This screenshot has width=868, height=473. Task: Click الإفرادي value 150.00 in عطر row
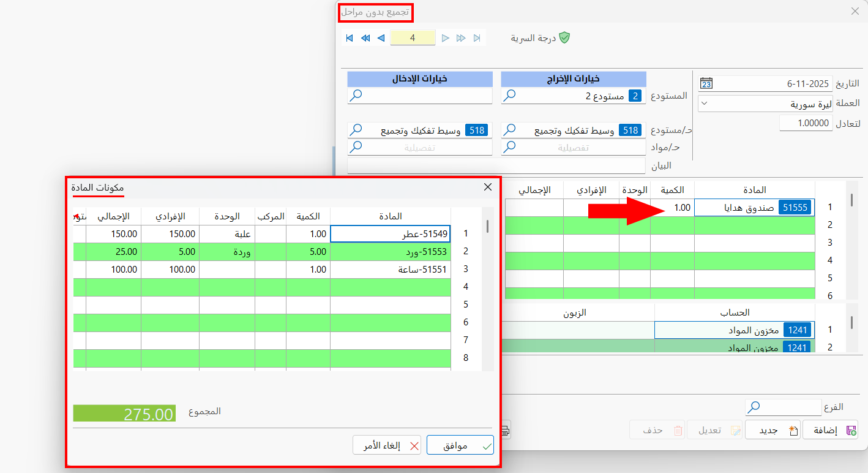tap(170, 233)
